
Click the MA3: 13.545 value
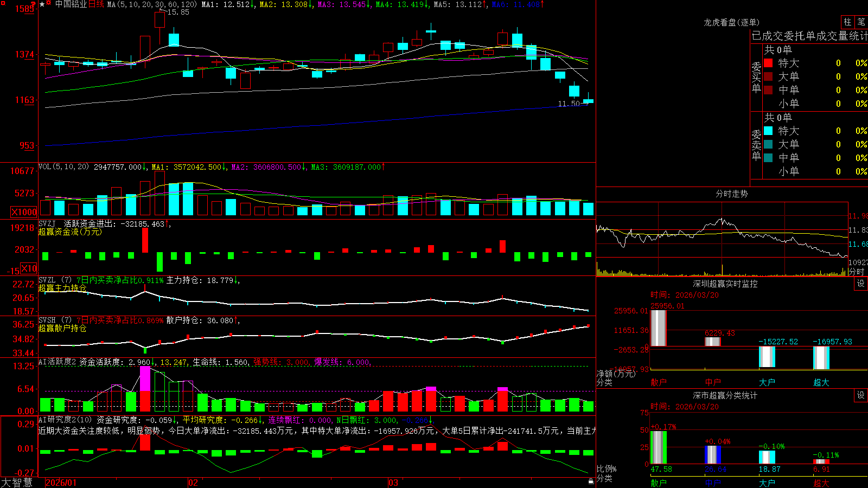342,4
